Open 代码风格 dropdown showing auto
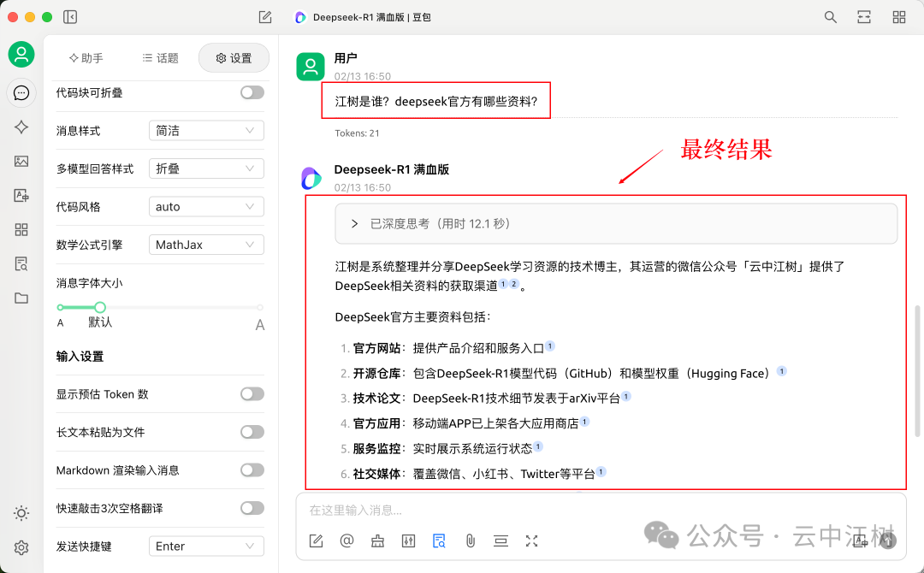924x573 pixels. (206, 207)
